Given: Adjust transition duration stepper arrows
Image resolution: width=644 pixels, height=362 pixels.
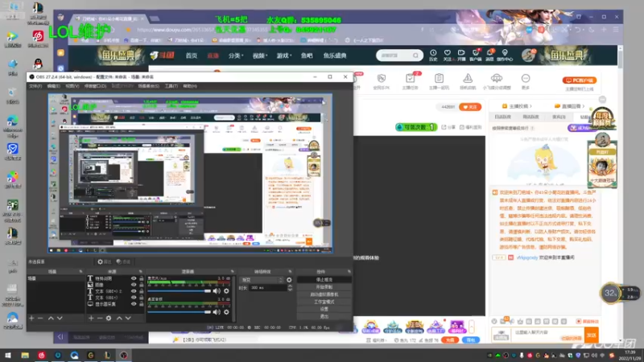Looking at the screenshot, I should pos(290,288).
